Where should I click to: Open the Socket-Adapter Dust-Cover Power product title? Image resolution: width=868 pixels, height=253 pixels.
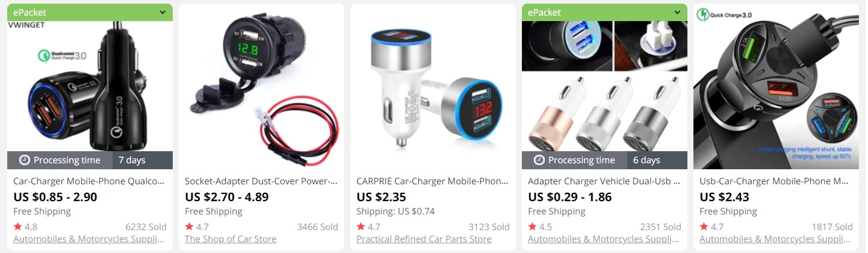point(261,181)
